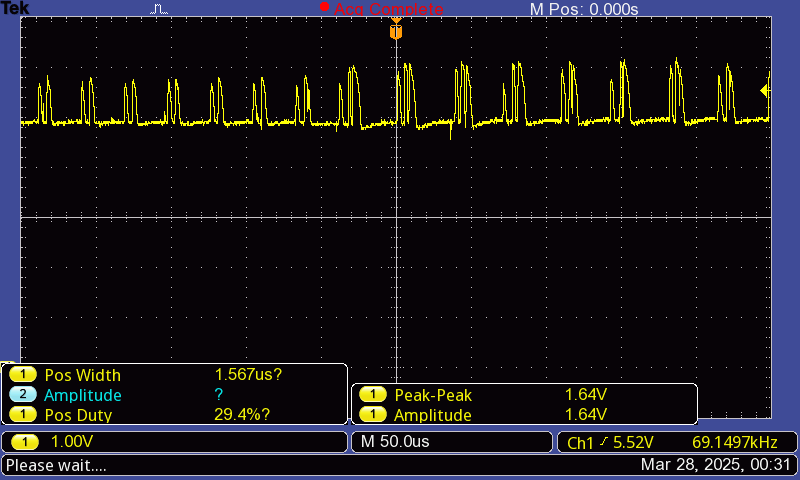Click the 29.4%? duty value

pos(241,414)
